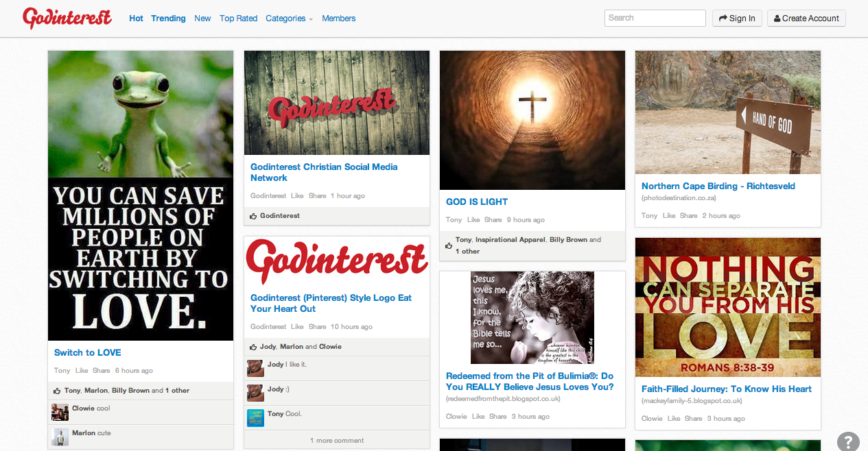Share the 'GOD IS LIGHT' pin
Image resolution: width=868 pixels, height=451 pixels.
(493, 220)
